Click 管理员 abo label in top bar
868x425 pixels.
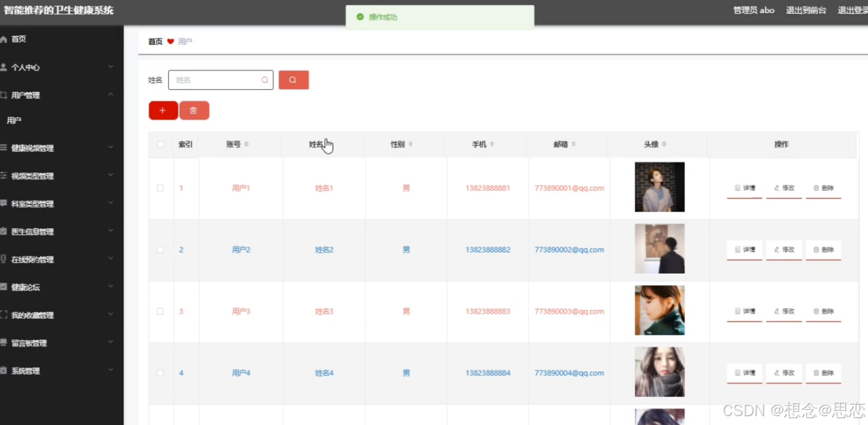point(754,10)
